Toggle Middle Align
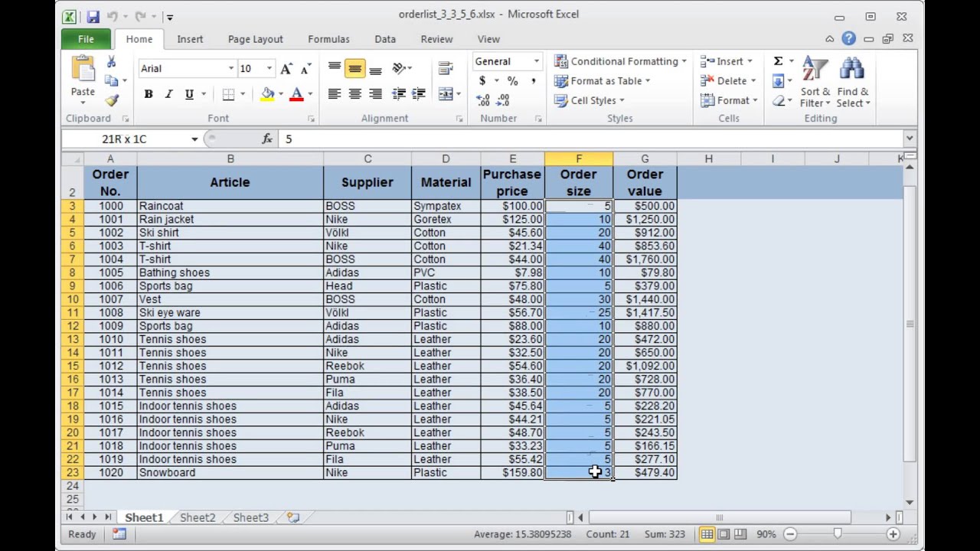Viewport: 980px width, 551px height. (x=354, y=69)
